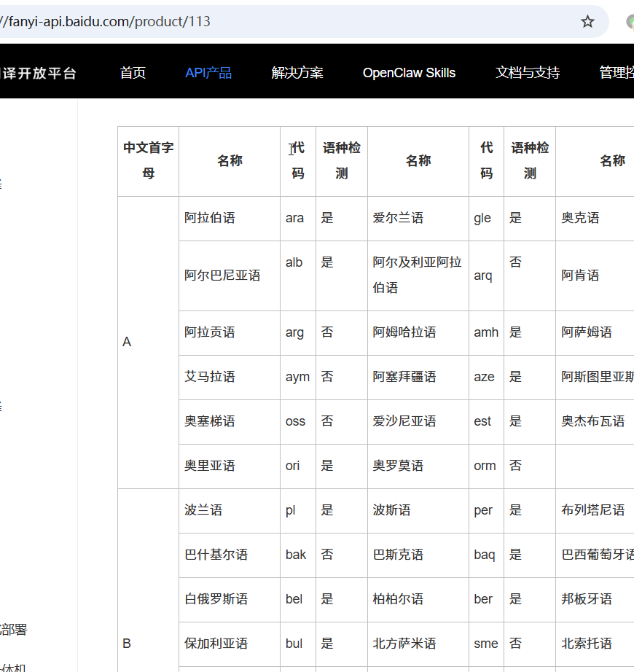The height and width of the screenshot is (672, 634).
Task: Click the letter A group cell
Action: [x=148, y=343]
